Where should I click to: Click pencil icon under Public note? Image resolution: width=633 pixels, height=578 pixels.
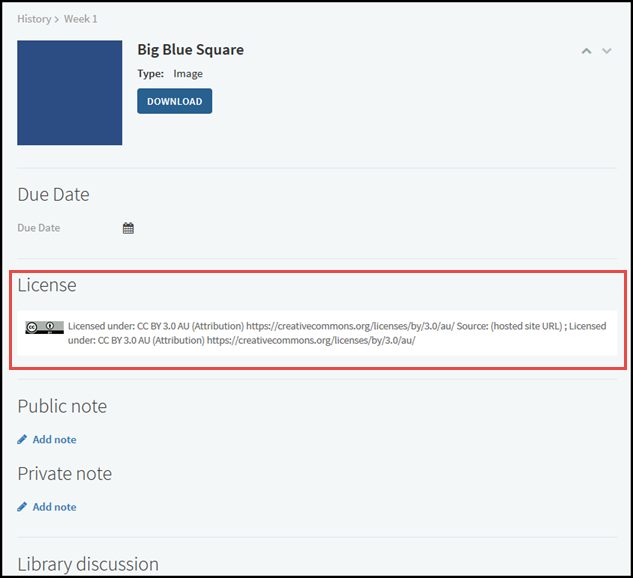point(22,439)
